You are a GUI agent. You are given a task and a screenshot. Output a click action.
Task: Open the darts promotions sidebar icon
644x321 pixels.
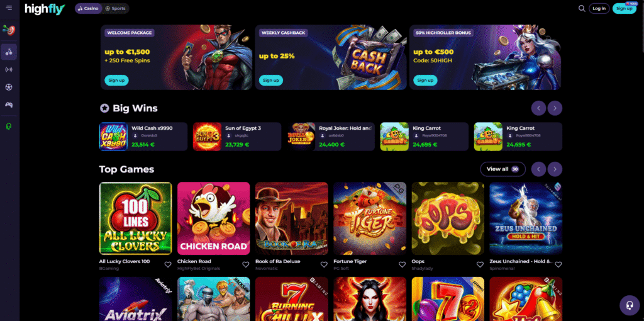[8, 30]
